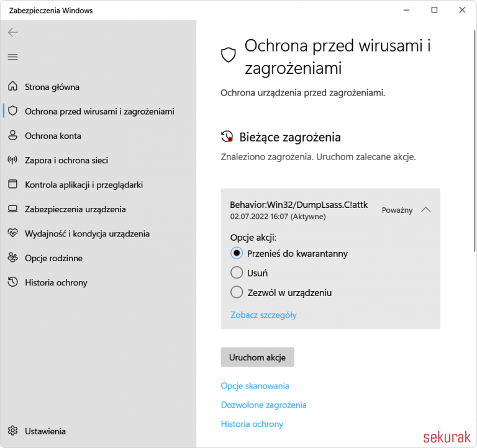
Task: Open the Dozwolone zagrożenia link
Action: pyautogui.click(x=264, y=405)
